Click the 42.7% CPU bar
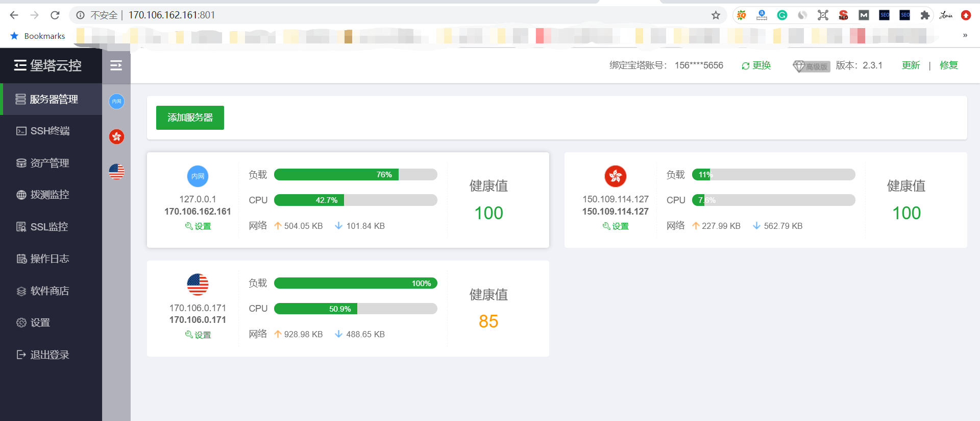The height and width of the screenshot is (421, 980). coord(356,200)
